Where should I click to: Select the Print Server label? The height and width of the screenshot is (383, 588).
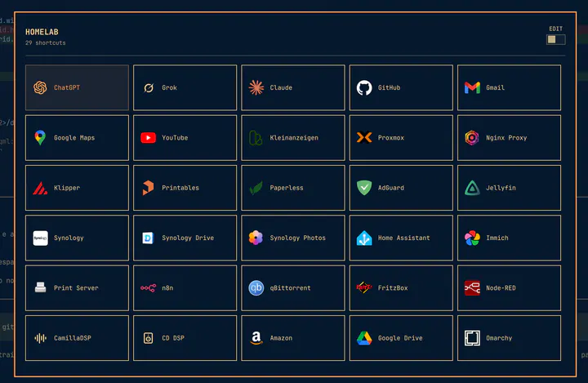pyautogui.click(x=76, y=288)
